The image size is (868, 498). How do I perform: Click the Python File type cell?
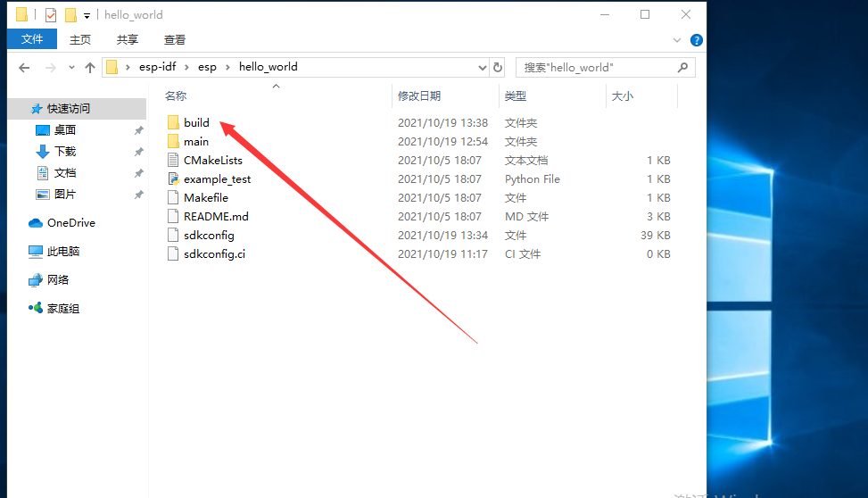[532, 178]
